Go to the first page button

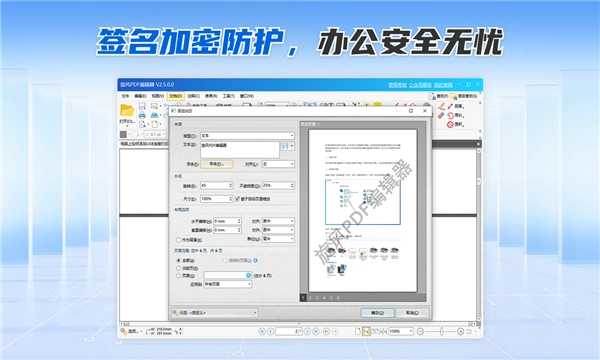(262, 331)
